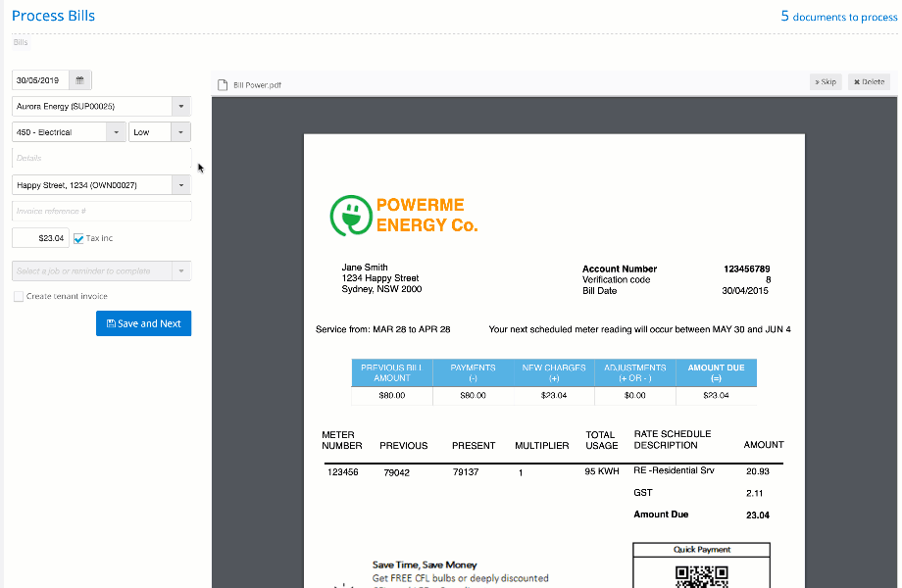Click the Quick Payment label
The width and height of the screenshot is (902, 588).
pos(702,550)
